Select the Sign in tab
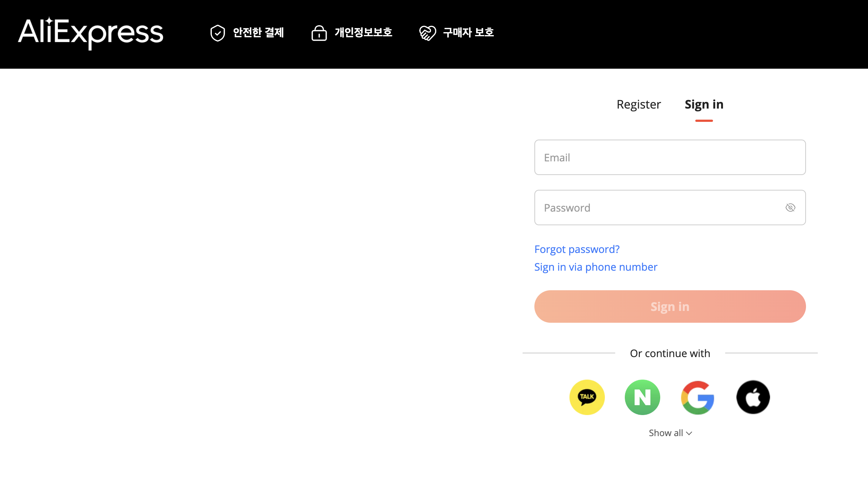868x483 pixels. 704,105
